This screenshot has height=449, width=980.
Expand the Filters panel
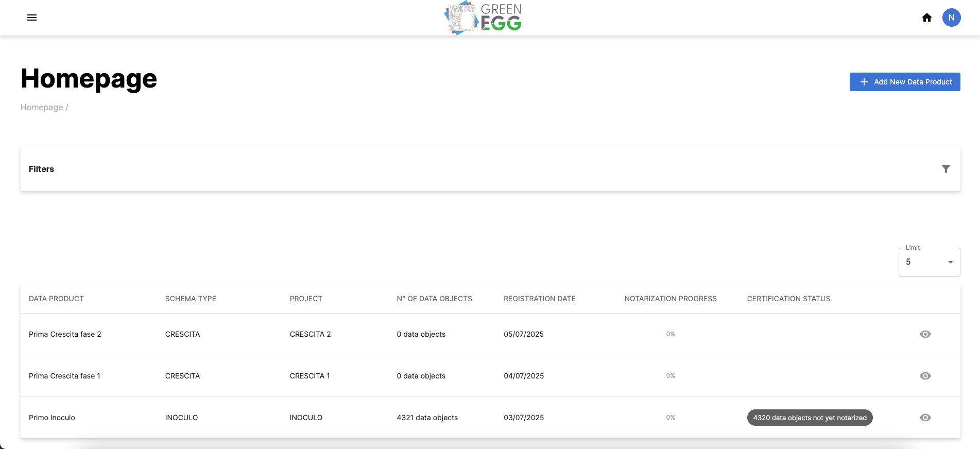point(41,169)
